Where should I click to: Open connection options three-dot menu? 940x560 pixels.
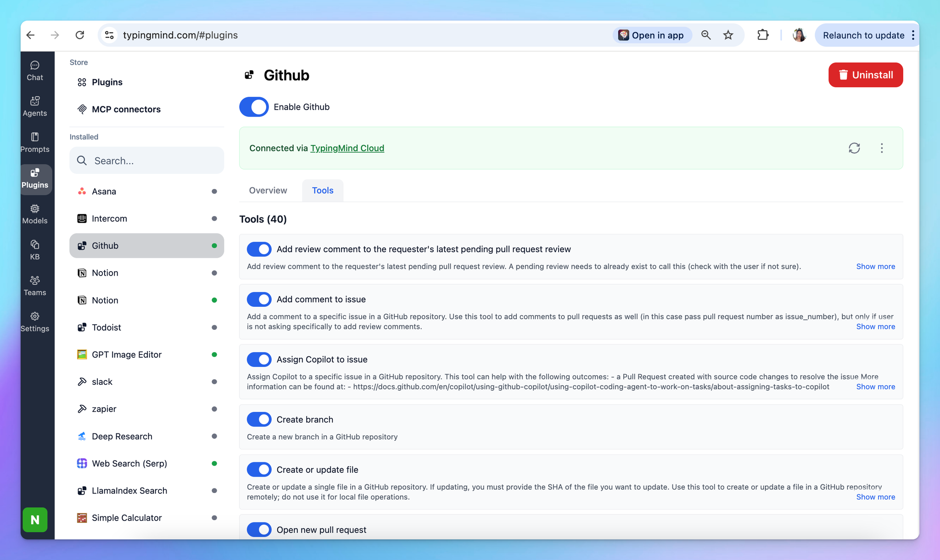pyautogui.click(x=881, y=148)
